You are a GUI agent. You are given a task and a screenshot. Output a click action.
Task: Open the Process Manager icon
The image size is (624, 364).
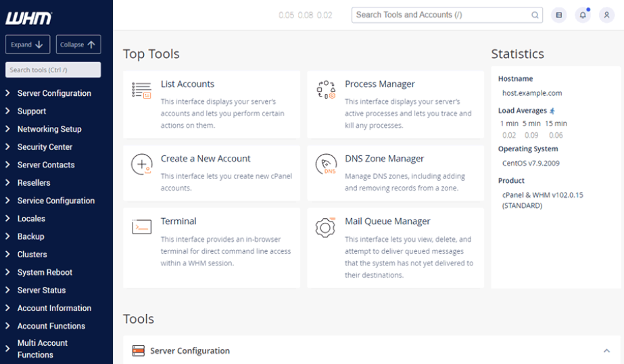(x=326, y=89)
